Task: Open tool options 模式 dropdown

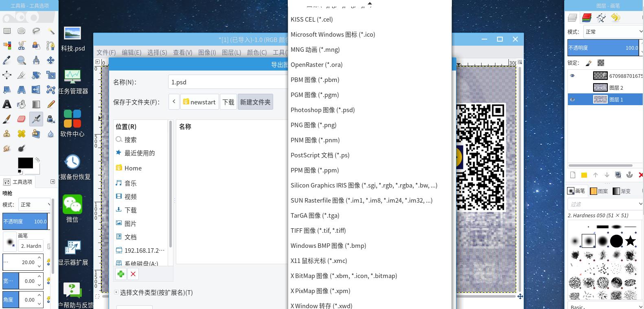Action: [x=34, y=205]
